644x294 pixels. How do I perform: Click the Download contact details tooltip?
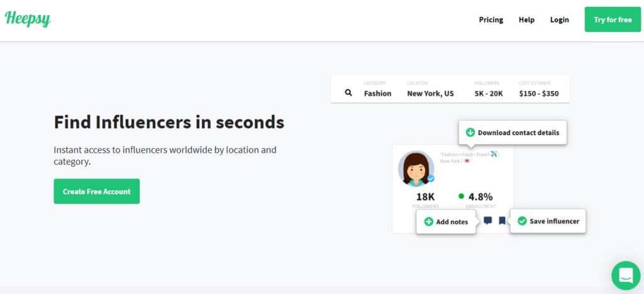pyautogui.click(x=513, y=133)
